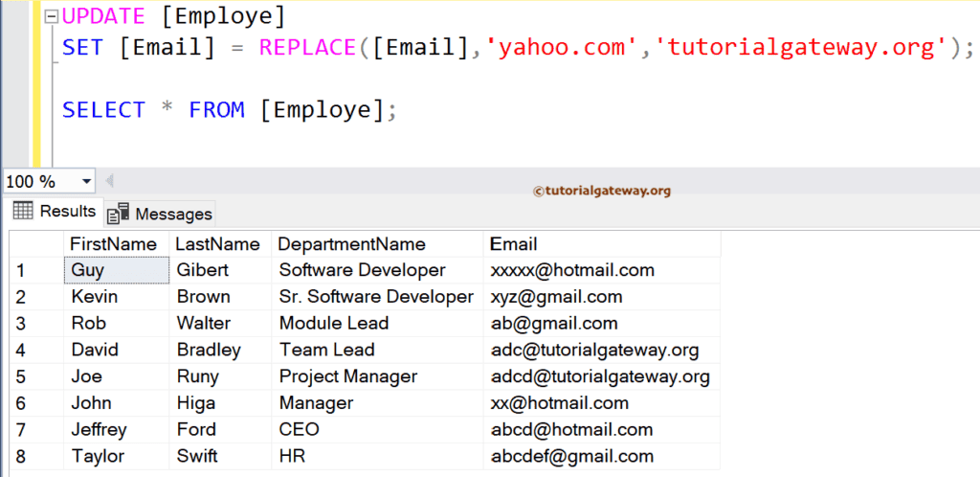Click the David first name cell

pos(116,351)
